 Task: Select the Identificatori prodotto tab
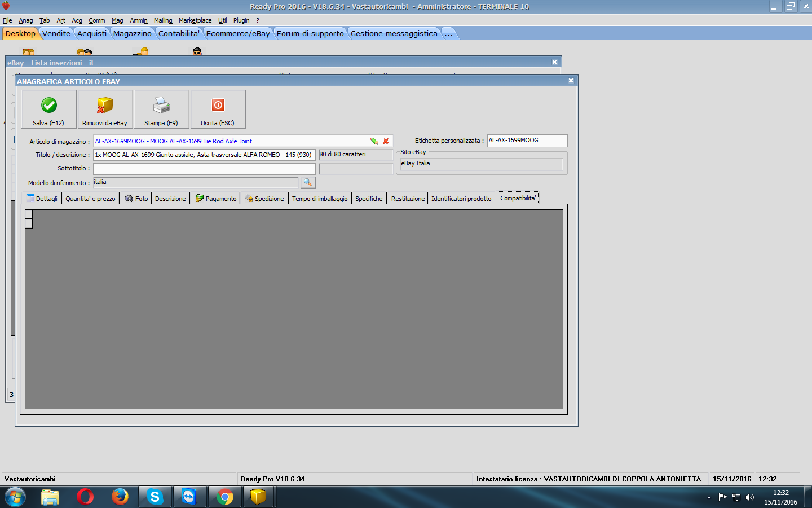[461, 199]
